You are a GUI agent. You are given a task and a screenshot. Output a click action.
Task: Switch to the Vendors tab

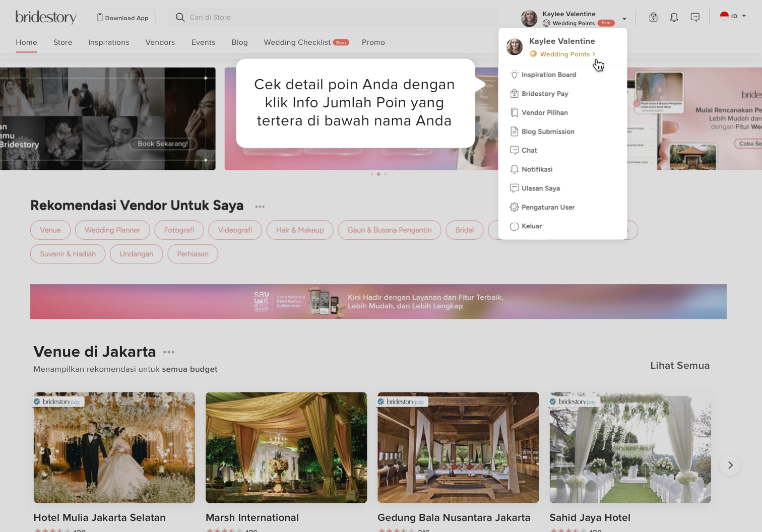[x=160, y=42]
